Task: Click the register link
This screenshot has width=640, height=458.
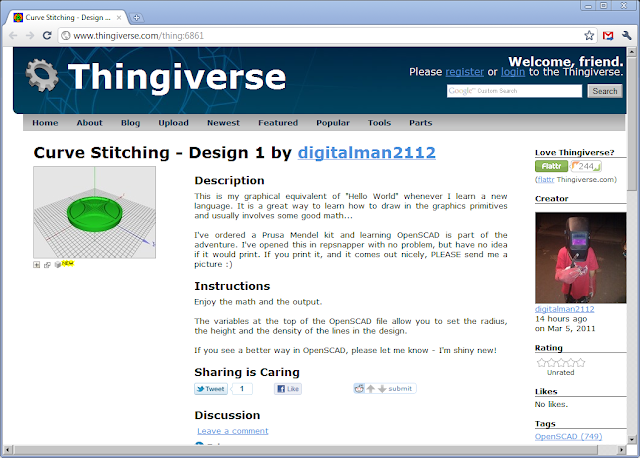Action: (x=464, y=72)
